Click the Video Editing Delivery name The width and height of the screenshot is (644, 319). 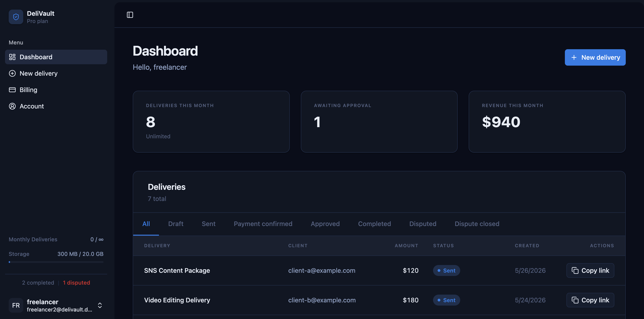(x=177, y=300)
